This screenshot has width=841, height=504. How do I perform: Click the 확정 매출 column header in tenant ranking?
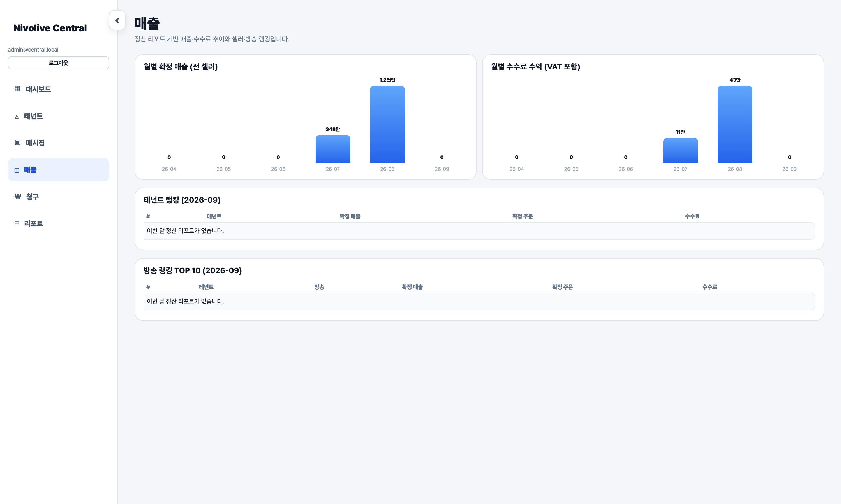click(x=350, y=216)
